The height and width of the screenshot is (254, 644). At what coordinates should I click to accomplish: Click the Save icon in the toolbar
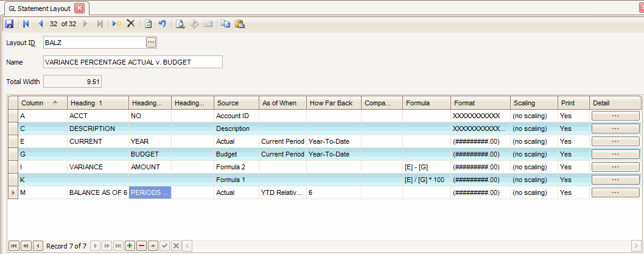click(x=9, y=24)
